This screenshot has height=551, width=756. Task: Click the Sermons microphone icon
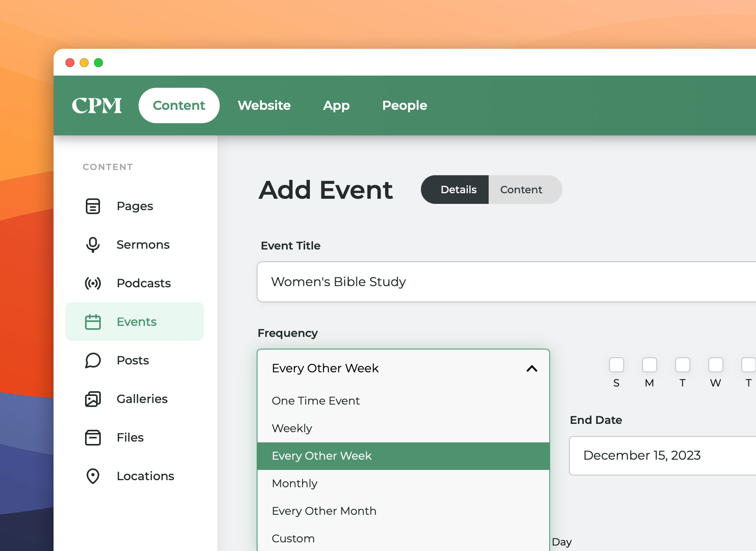(93, 245)
